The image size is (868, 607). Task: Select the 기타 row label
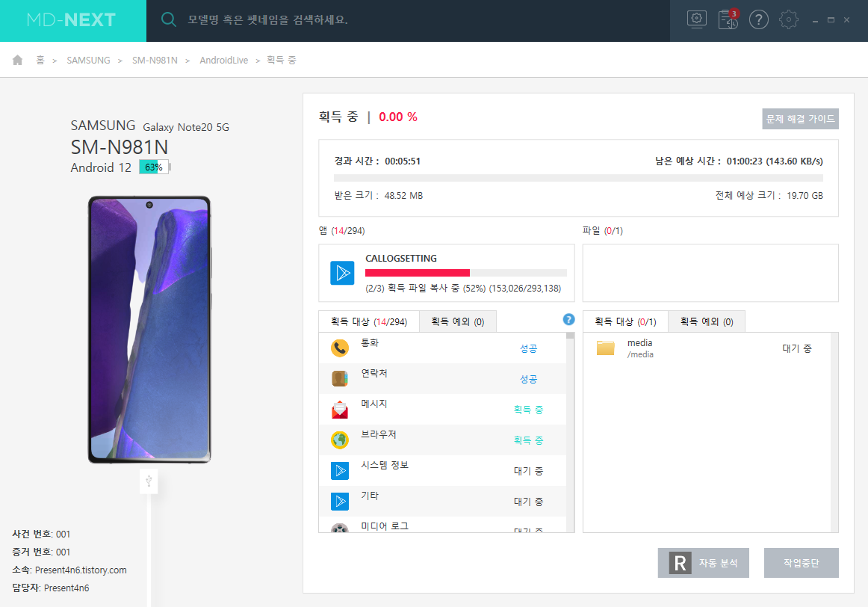pos(370,496)
